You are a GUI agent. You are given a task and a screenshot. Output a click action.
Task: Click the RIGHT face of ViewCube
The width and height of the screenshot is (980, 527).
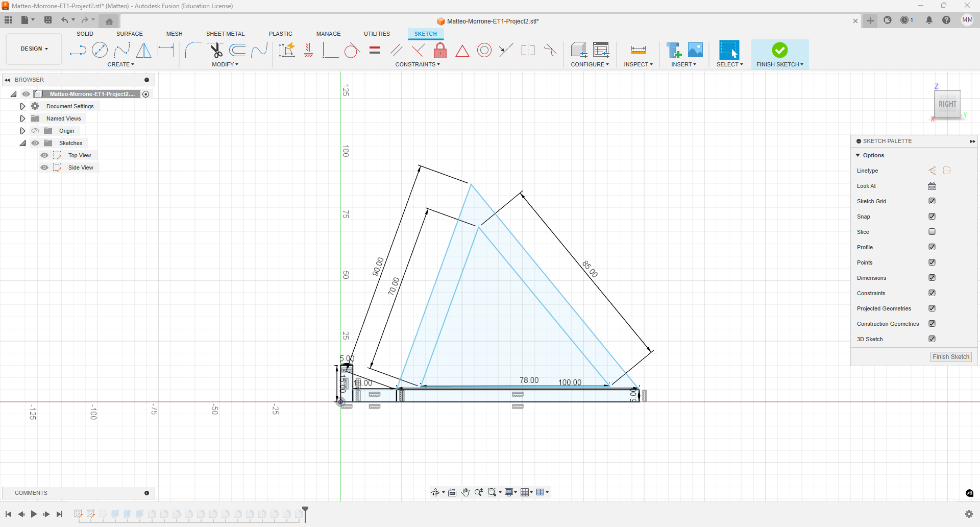tap(947, 104)
